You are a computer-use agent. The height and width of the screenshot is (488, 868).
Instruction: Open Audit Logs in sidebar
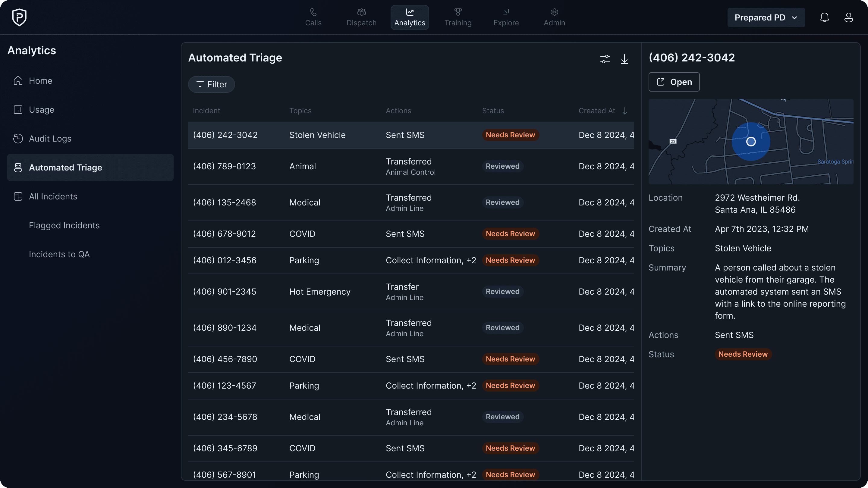[x=50, y=139]
